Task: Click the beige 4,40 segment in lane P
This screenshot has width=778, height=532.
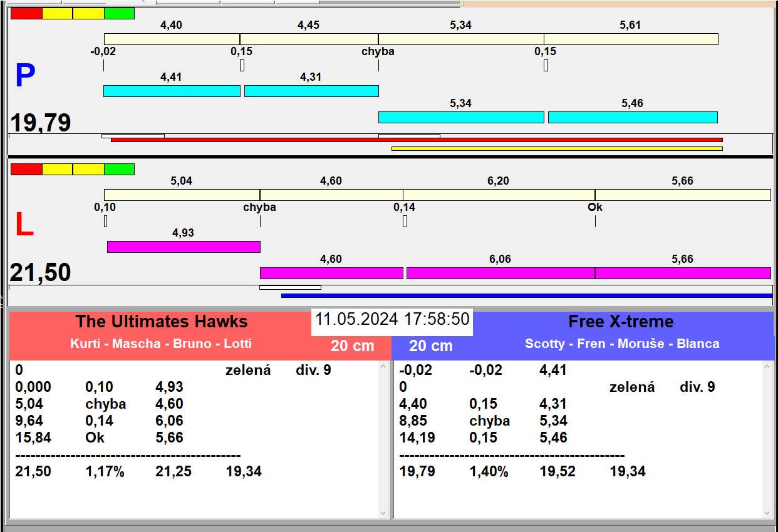Action: click(x=172, y=39)
